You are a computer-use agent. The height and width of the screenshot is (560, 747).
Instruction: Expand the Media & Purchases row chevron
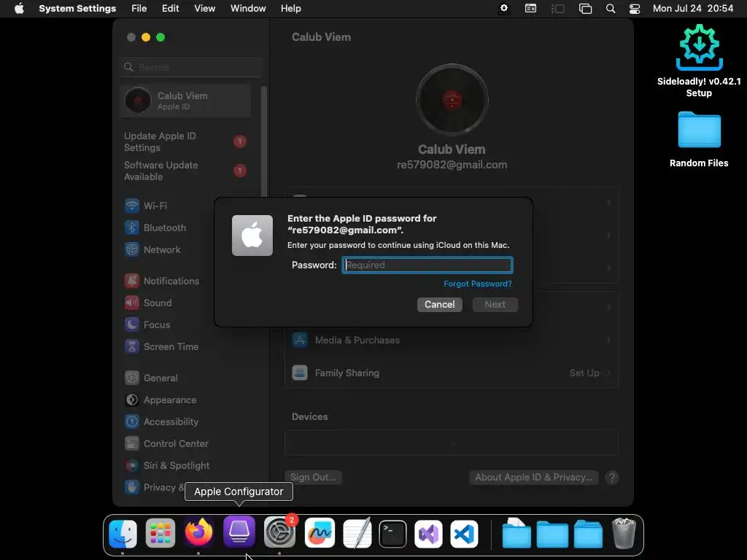609,340
